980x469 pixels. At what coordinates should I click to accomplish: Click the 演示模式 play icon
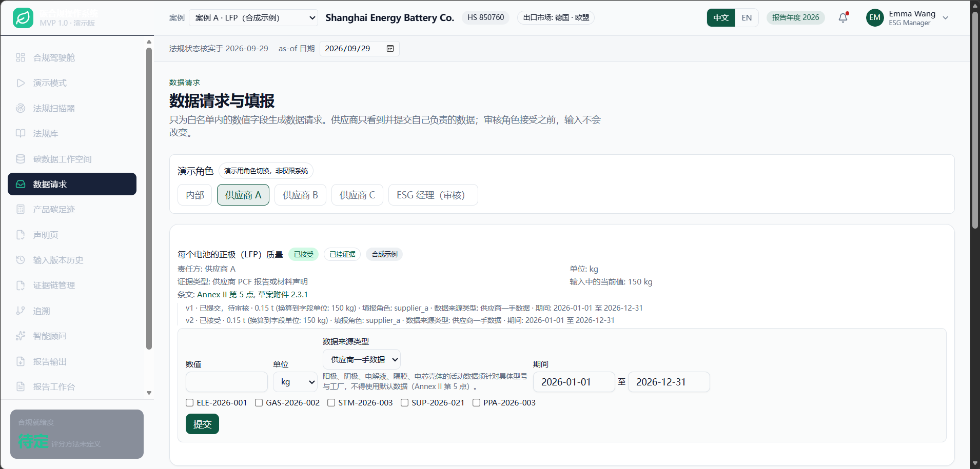[21, 83]
